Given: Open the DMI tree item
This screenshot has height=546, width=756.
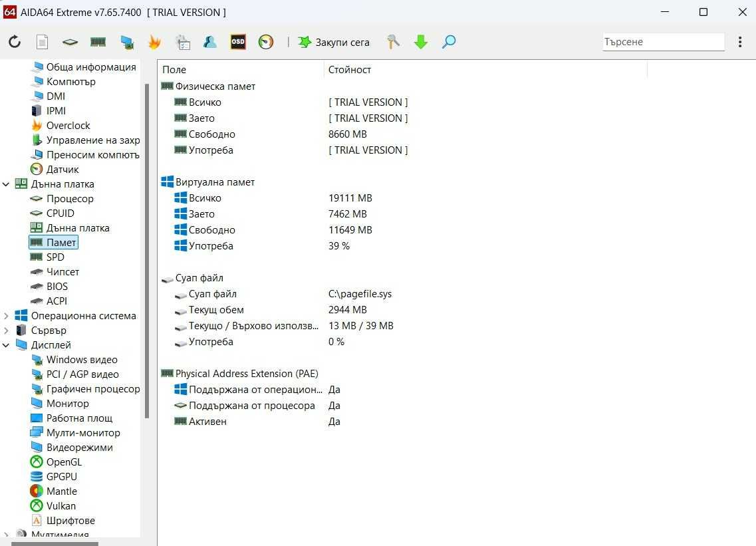Looking at the screenshot, I should (49, 96).
